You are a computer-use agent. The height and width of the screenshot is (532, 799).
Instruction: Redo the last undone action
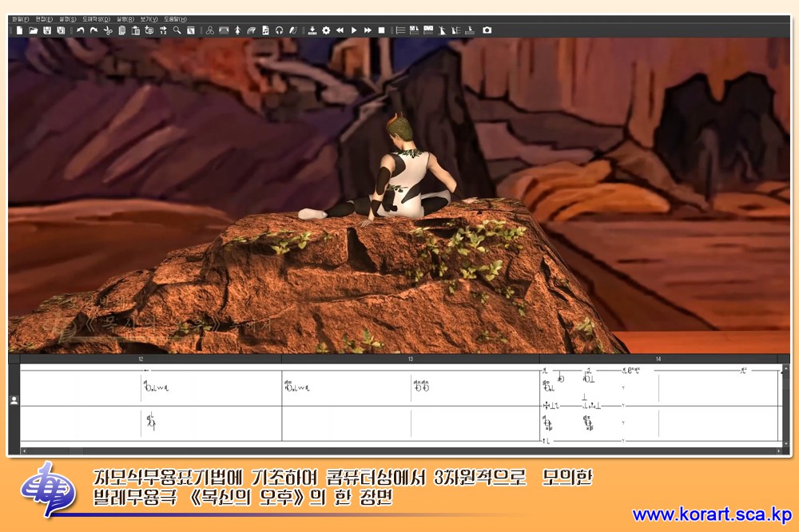pos(93,30)
